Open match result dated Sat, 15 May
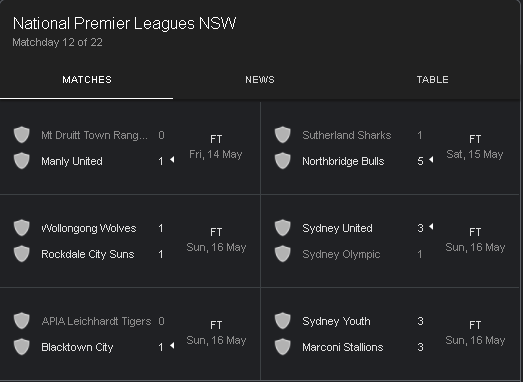Viewport: 523px width, 382px height. pyautogui.click(x=390, y=148)
